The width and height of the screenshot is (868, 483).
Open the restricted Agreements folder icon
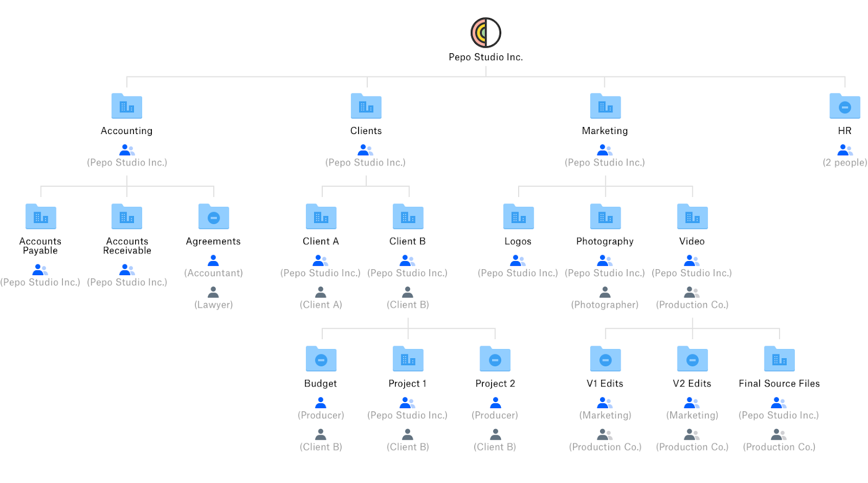[x=214, y=216]
